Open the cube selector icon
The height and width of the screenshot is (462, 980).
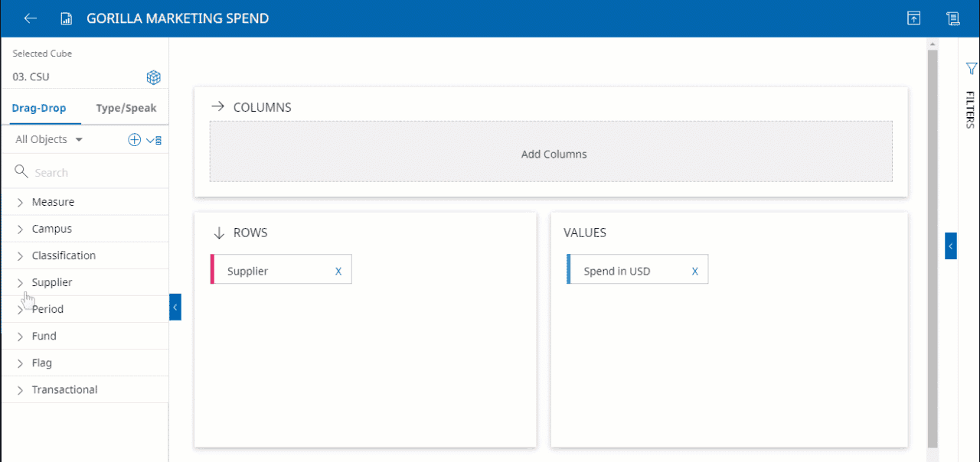tap(154, 77)
